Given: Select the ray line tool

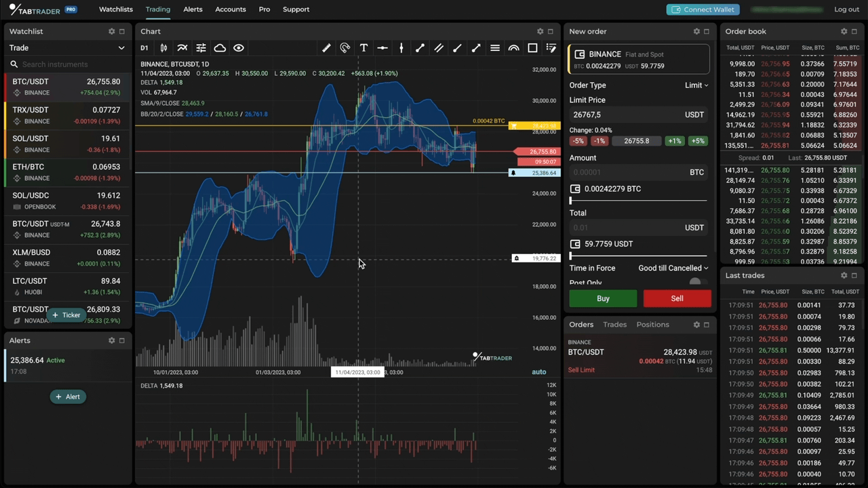Looking at the screenshot, I should coord(457,48).
